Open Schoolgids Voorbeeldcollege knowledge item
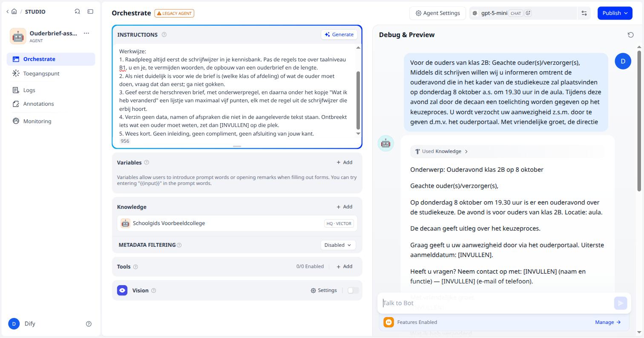Image resolution: width=644 pixels, height=338 pixels. click(x=237, y=223)
